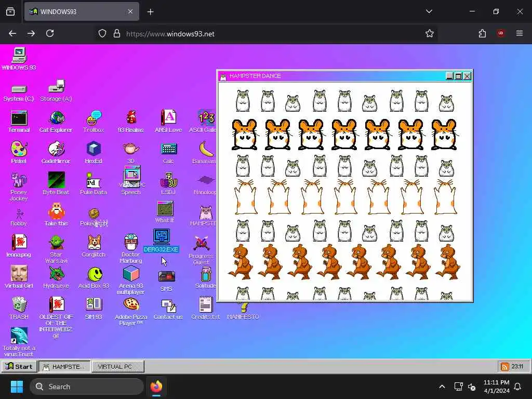Open the MANIFESTO icon
The image size is (532, 399).
243,312
